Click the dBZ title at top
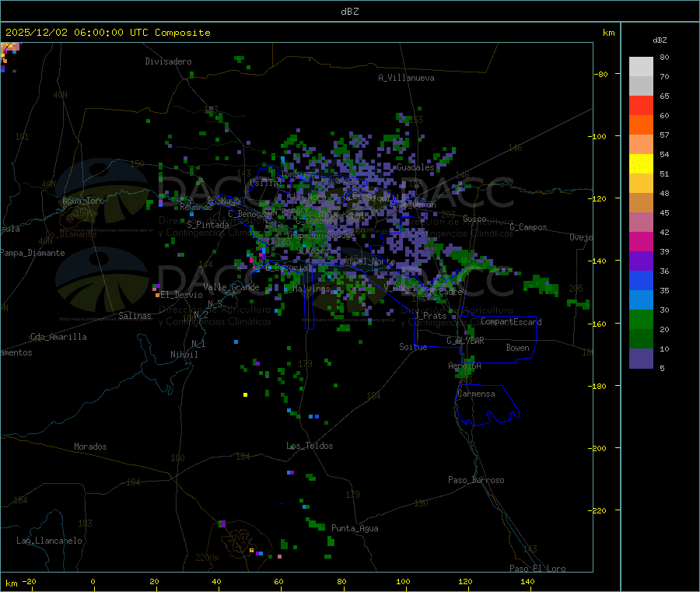 click(x=349, y=12)
